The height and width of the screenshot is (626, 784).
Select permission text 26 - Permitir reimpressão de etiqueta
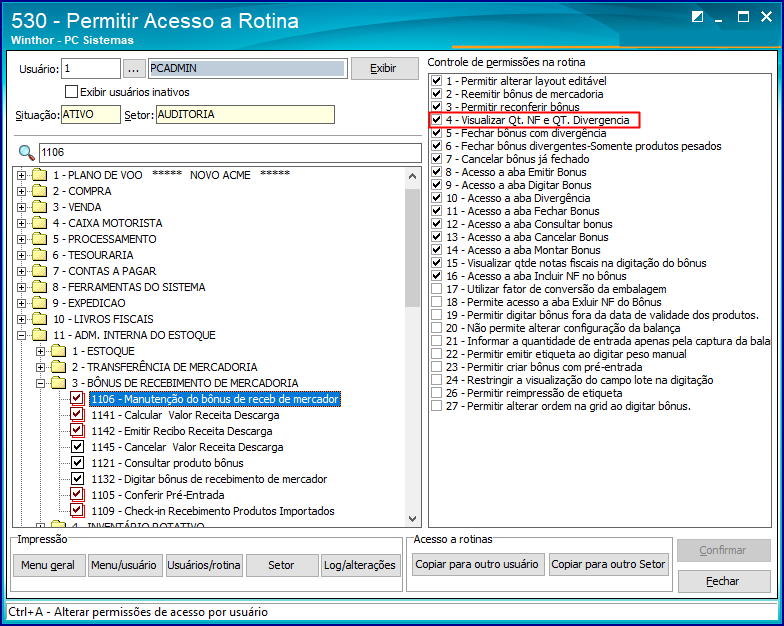click(534, 393)
